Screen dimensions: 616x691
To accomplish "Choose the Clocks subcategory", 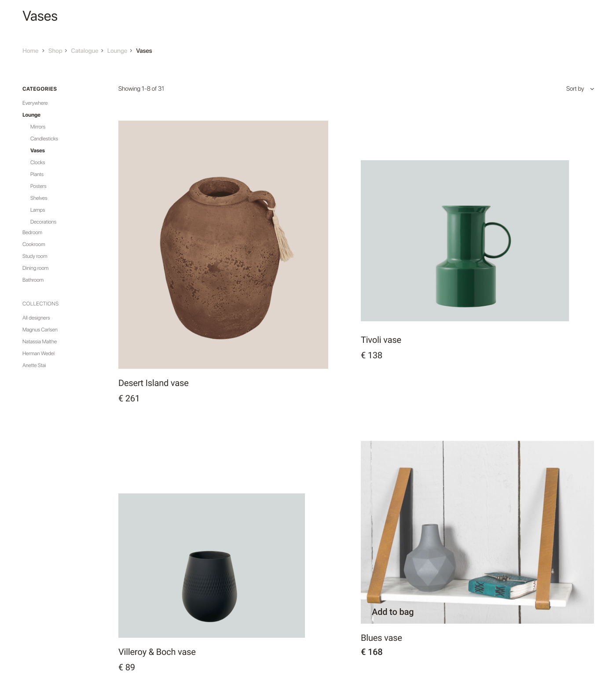I will tap(37, 162).
